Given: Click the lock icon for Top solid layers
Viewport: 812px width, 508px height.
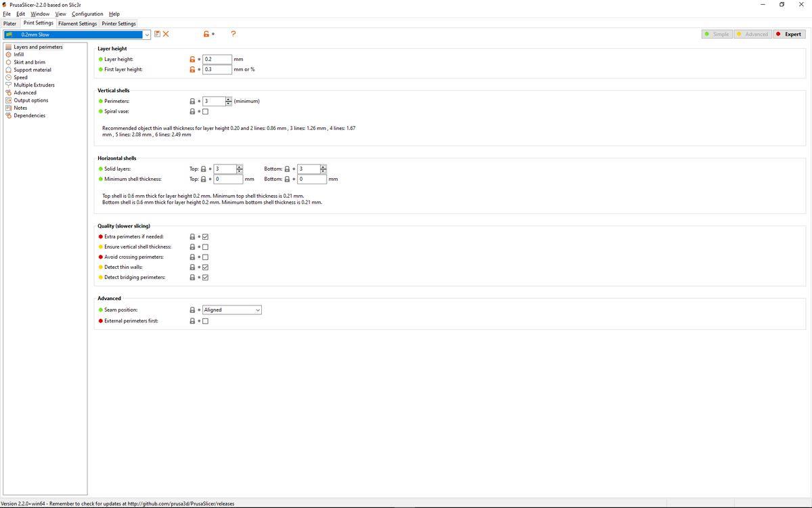Looking at the screenshot, I should click(x=203, y=169).
